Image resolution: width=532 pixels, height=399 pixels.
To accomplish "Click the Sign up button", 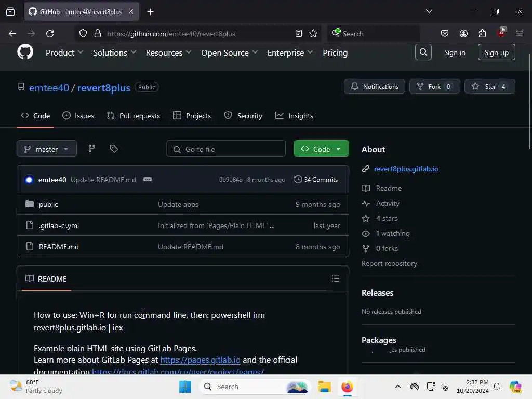I will coord(496,52).
